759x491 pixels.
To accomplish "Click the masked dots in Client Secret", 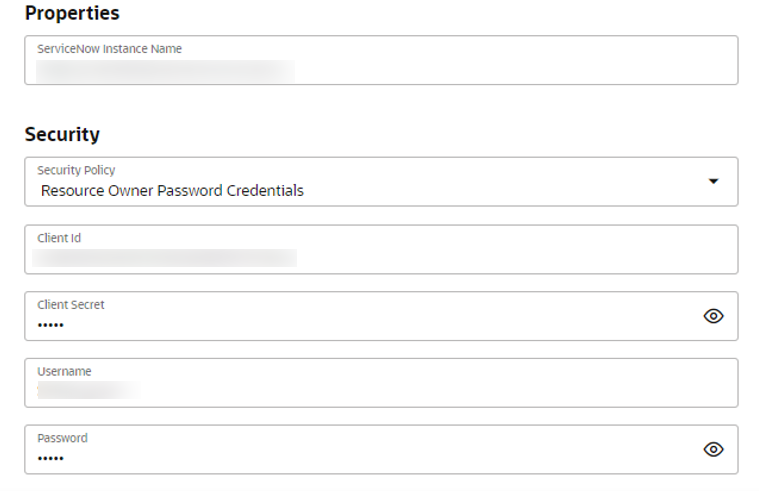I will [50, 324].
